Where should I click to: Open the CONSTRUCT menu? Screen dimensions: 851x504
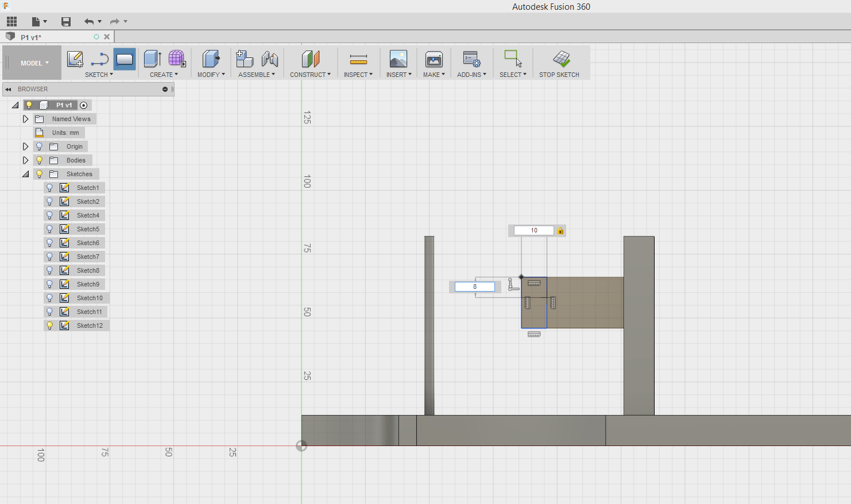coord(310,75)
